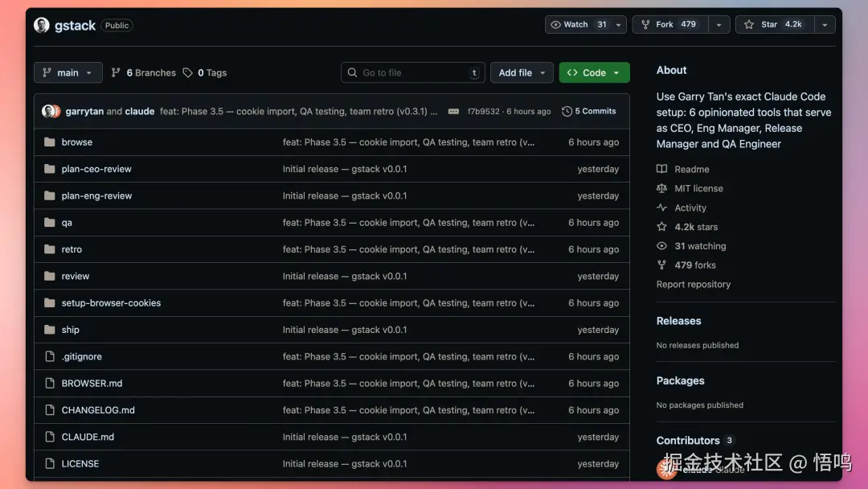Click the qa folder icon
868x489 pixels.
[49, 223]
